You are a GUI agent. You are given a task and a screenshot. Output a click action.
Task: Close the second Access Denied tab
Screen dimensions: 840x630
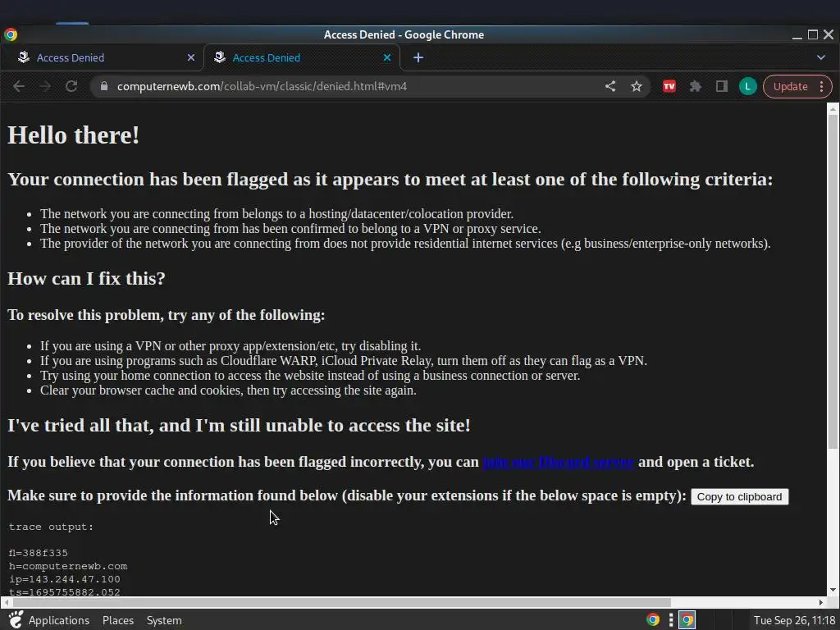[x=387, y=57]
